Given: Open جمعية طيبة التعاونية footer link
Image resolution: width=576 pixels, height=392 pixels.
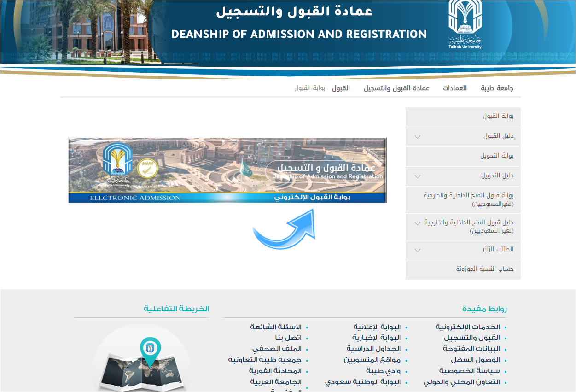Looking at the screenshot, I should tap(265, 360).
